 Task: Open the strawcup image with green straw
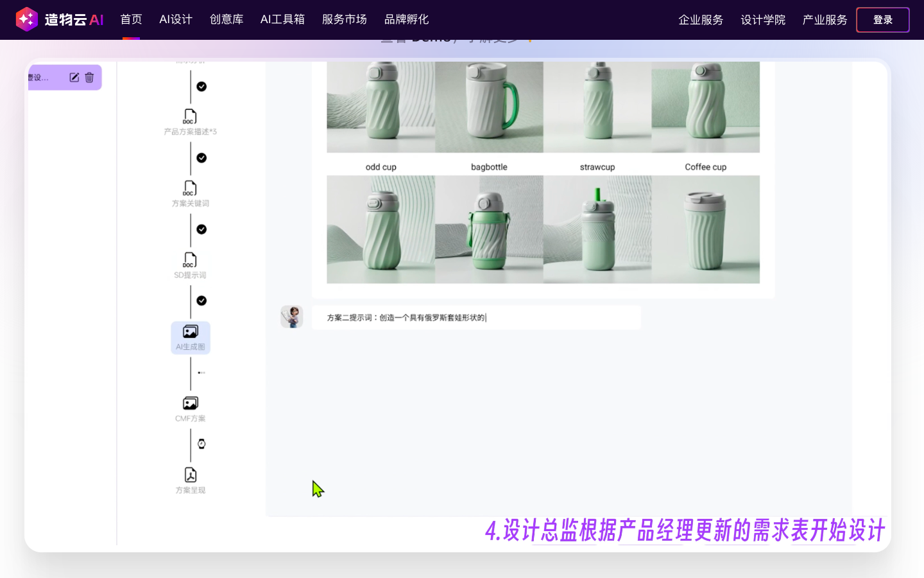click(597, 229)
